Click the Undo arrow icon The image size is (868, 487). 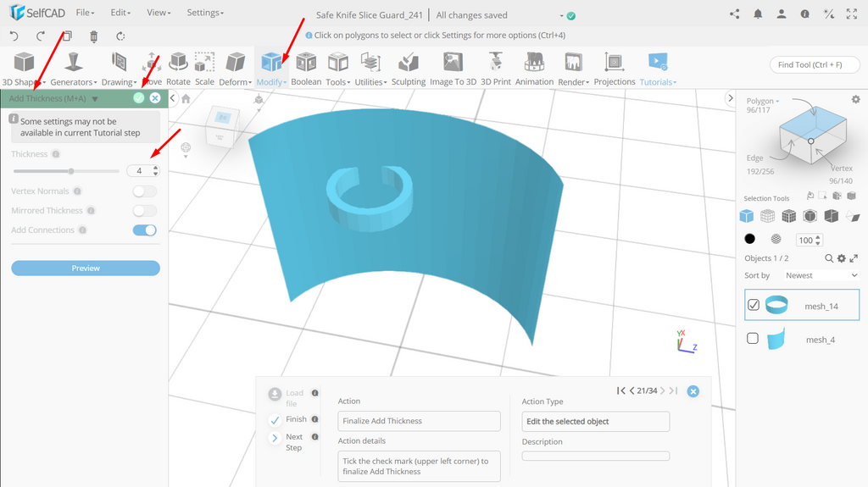click(14, 36)
